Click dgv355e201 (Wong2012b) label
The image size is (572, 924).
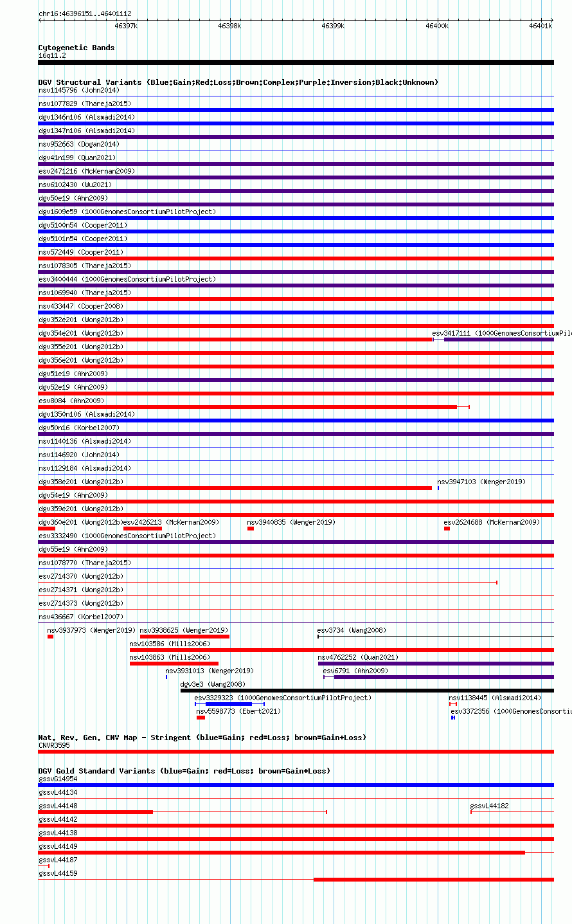[x=81, y=347]
